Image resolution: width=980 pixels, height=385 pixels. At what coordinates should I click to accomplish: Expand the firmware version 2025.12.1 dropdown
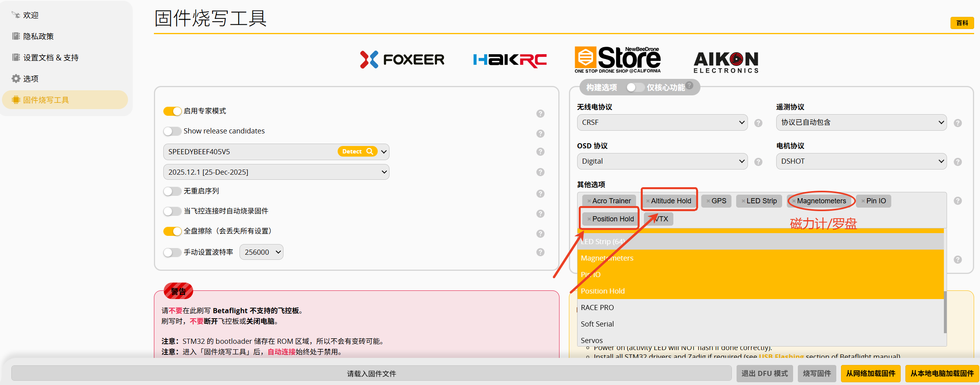tap(276, 172)
